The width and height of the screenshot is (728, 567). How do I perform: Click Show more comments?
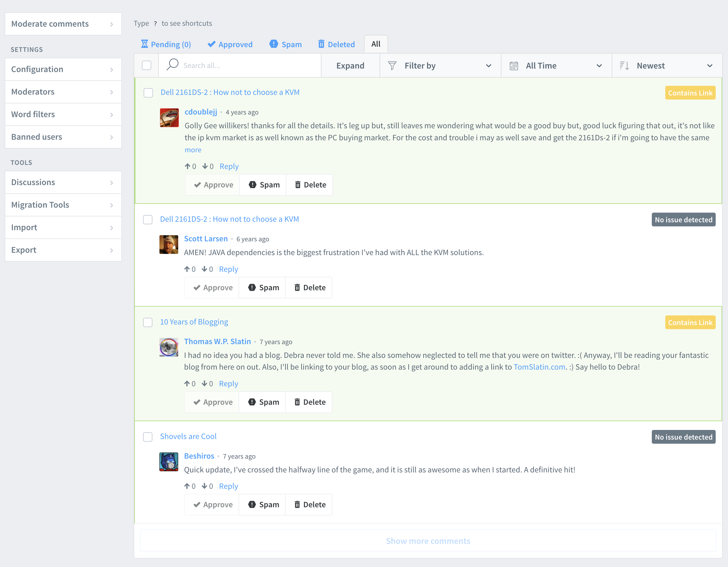coord(428,541)
